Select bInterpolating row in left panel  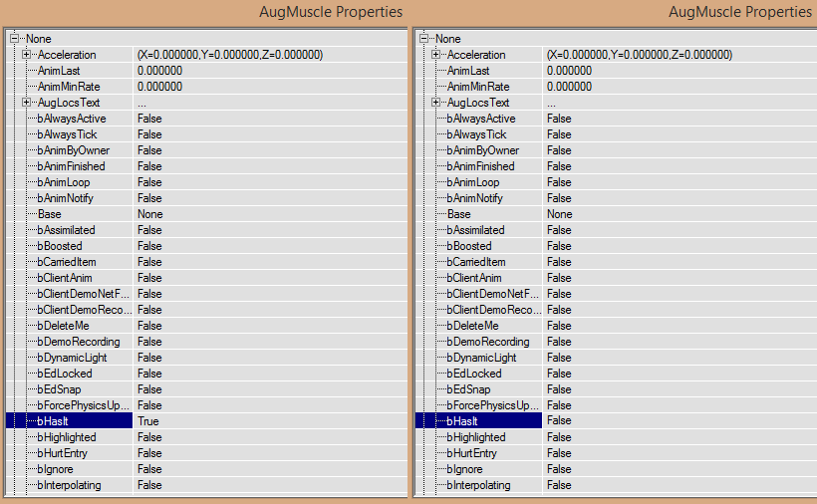click(x=206, y=485)
